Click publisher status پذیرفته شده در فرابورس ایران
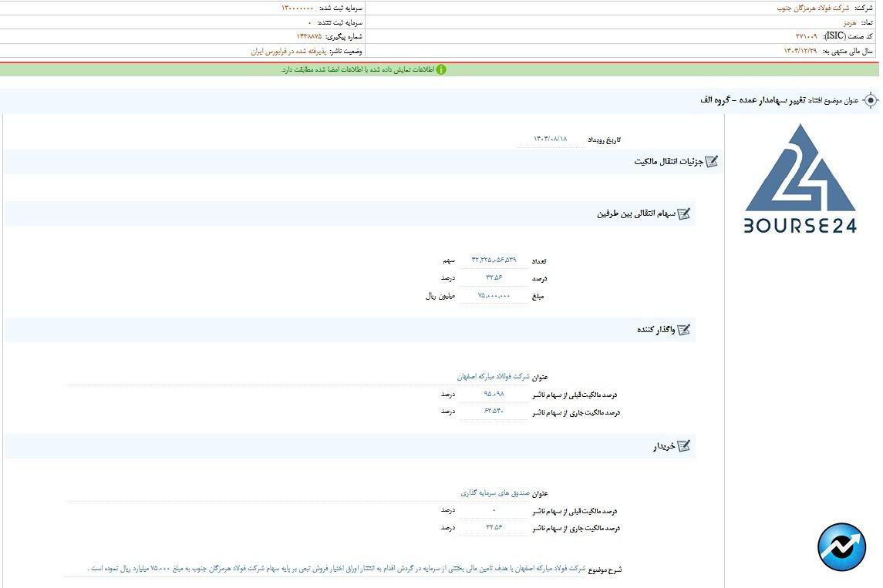 tap(288, 52)
